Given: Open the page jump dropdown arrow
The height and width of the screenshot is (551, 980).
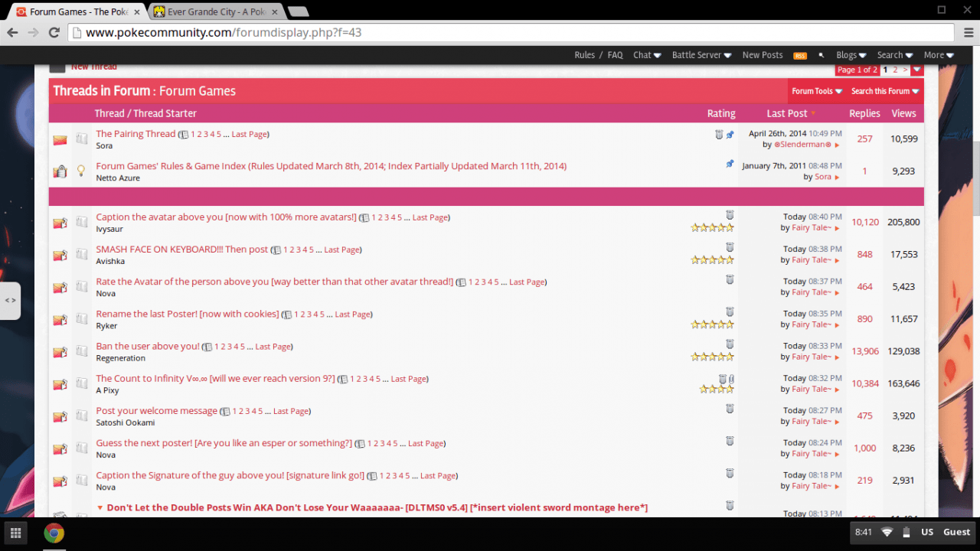Looking at the screenshot, I should pos(917,70).
